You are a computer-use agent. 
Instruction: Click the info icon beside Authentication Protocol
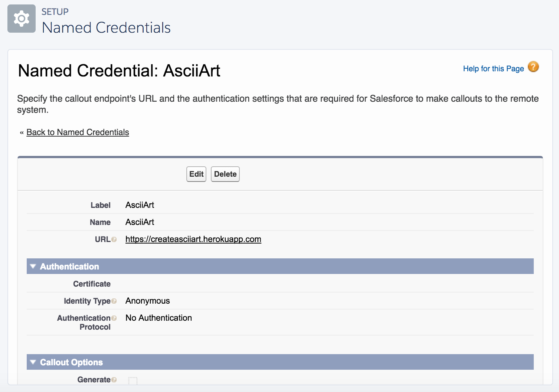point(114,318)
